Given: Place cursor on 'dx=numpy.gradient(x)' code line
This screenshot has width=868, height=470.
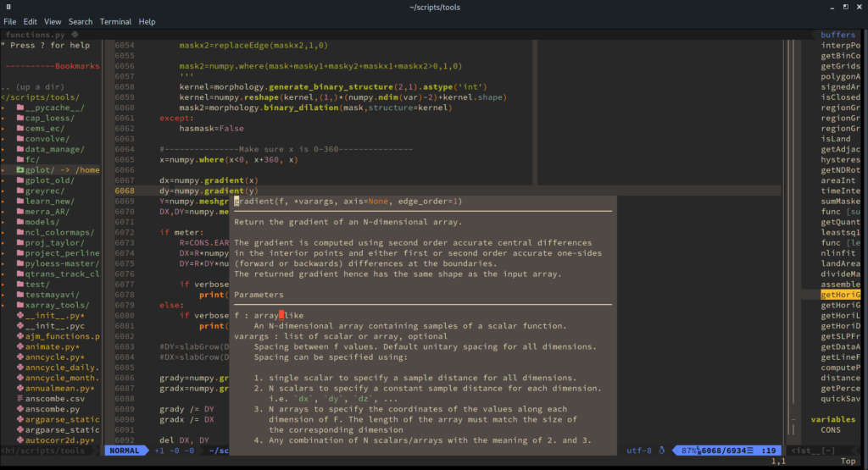Looking at the screenshot, I should (x=209, y=180).
